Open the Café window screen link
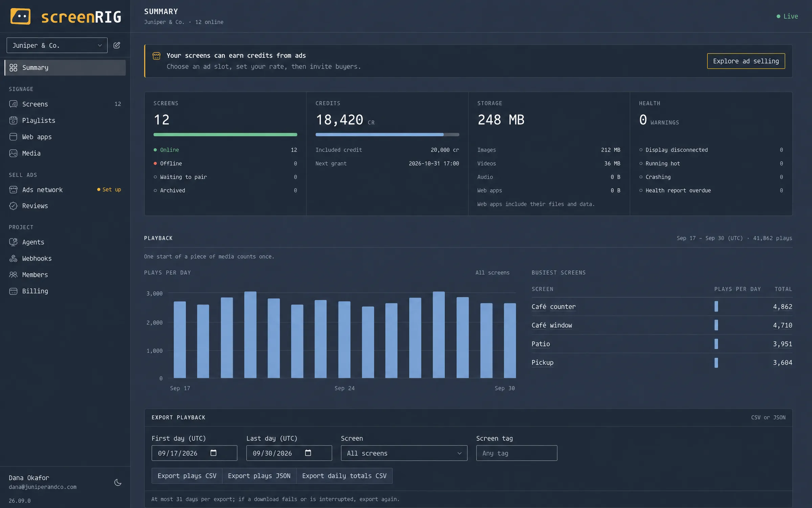Viewport: 812px width, 508px height. click(x=551, y=325)
